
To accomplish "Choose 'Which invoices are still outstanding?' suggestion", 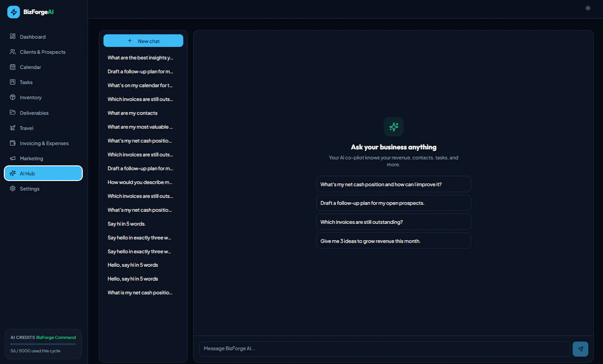I will [393, 222].
